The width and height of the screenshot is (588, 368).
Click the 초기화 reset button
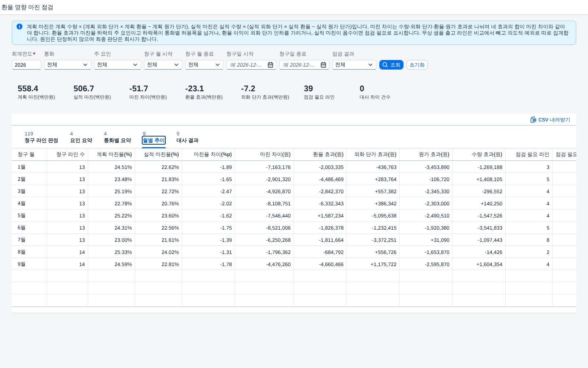coord(417,65)
